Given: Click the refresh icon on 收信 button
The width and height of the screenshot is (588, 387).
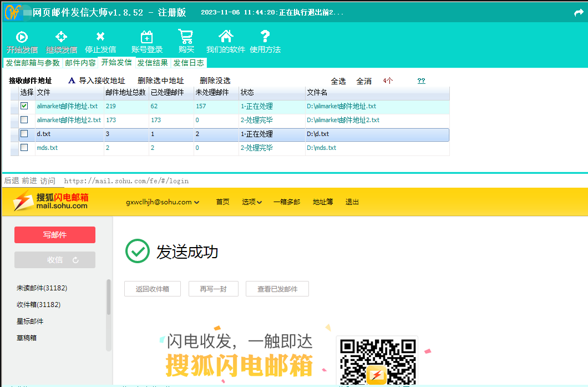Looking at the screenshot, I should coord(75,260).
